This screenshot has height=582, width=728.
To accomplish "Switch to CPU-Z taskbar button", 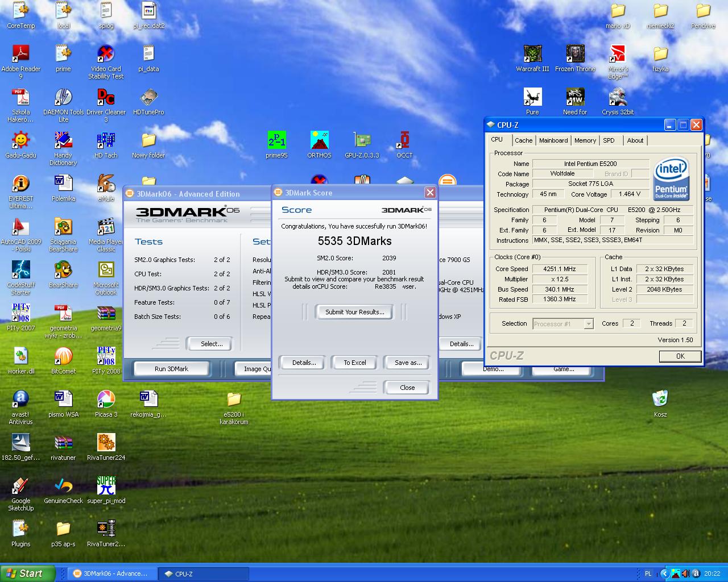I will [204, 573].
